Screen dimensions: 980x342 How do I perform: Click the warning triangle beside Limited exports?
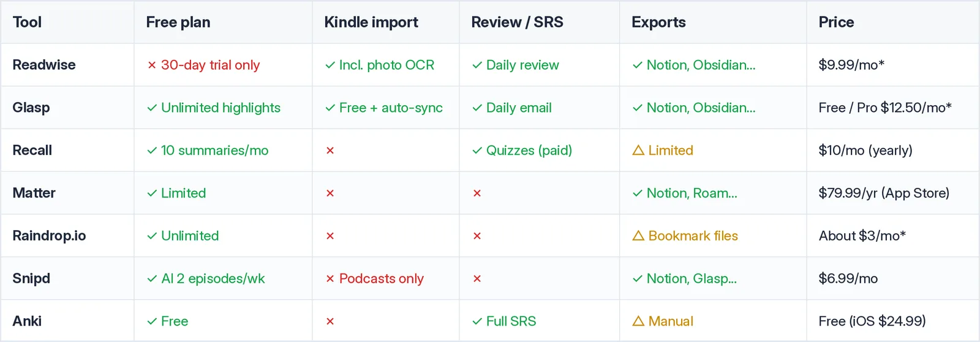point(638,150)
